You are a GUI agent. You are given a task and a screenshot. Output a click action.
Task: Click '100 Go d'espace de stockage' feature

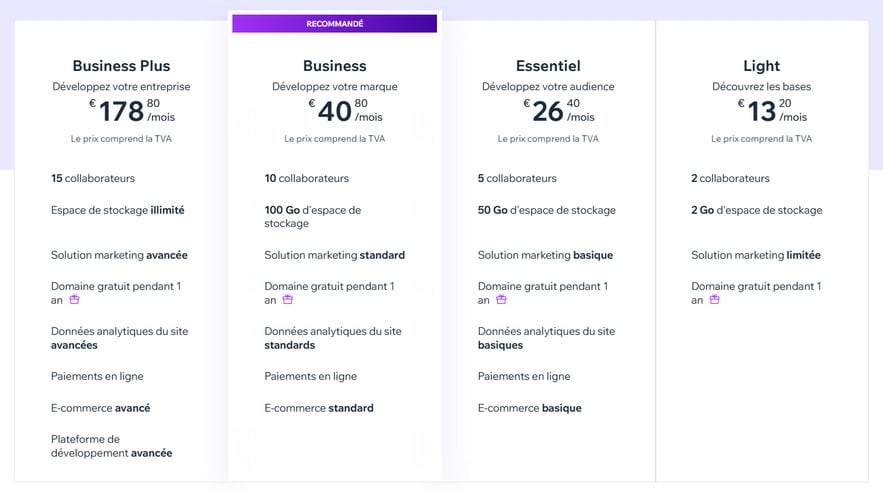[313, 217]
